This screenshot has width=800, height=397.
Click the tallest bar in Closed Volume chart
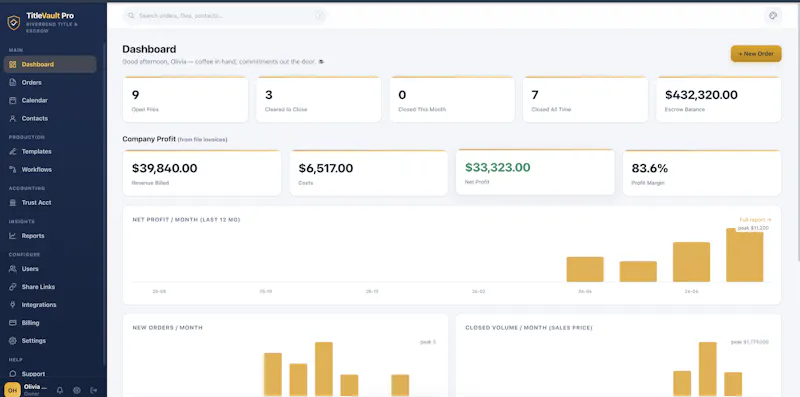tap(708, 369)
